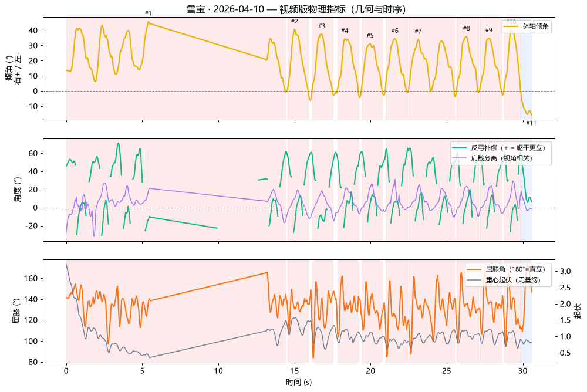Select the 0.5 tick on the 起伏 axis

(565, 353)
